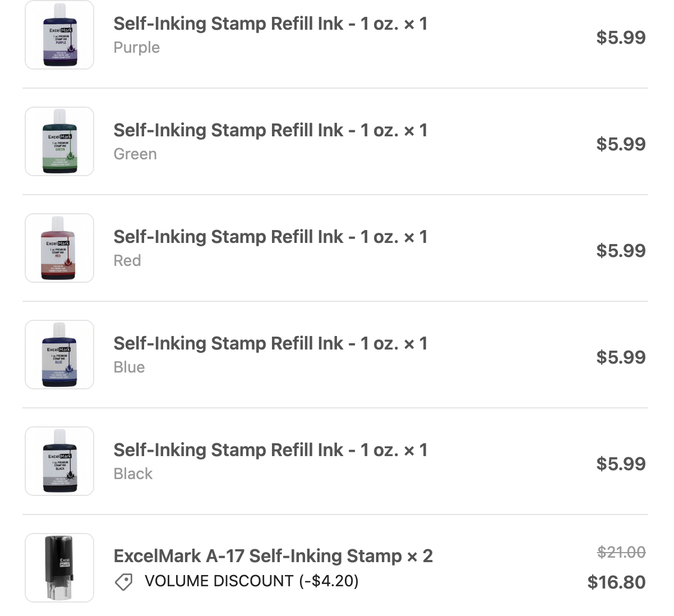Screen dimensions: 674x616
Task: Select the Green variant label
Action: point(135,154)
